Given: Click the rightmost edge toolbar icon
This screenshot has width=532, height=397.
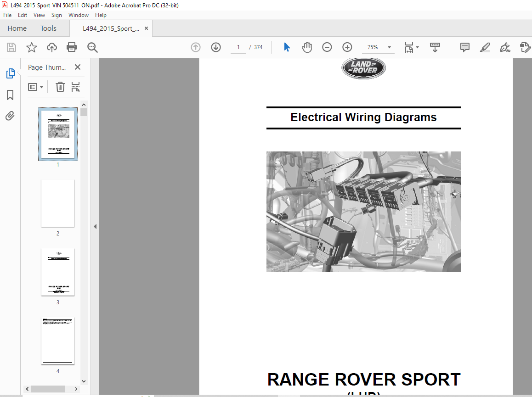Looking at the screenshot, I should coord(525,47).
